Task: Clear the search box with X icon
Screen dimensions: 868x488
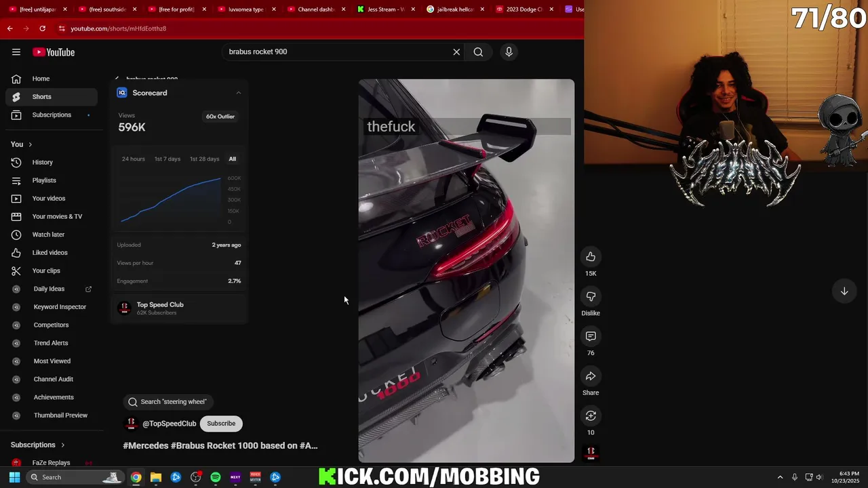Action: tap(456, 52)
